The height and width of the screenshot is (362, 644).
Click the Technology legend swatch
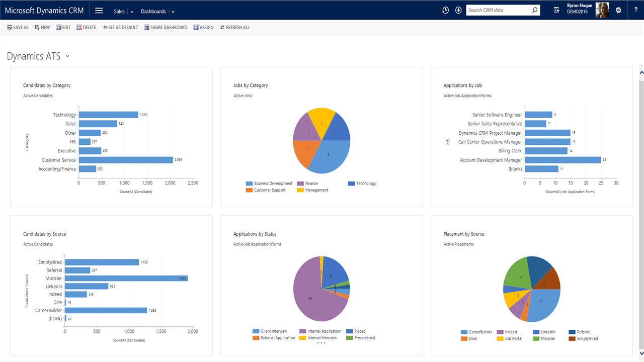[352, 184]
